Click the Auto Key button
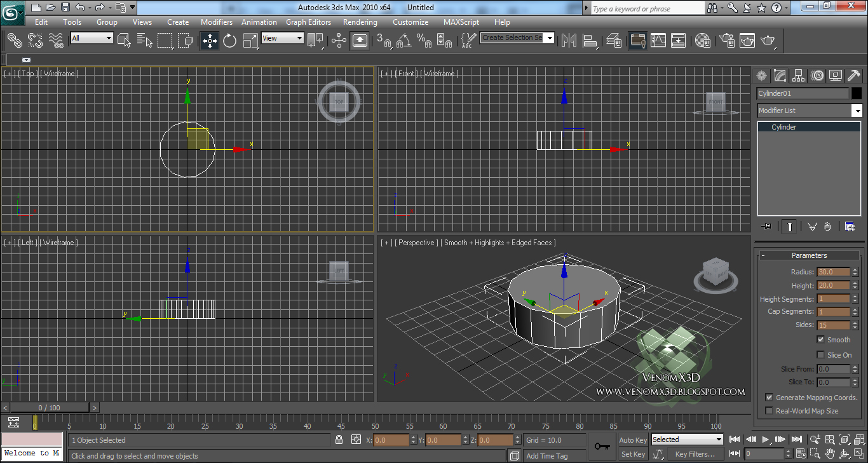868x463 pixels. 633,440
